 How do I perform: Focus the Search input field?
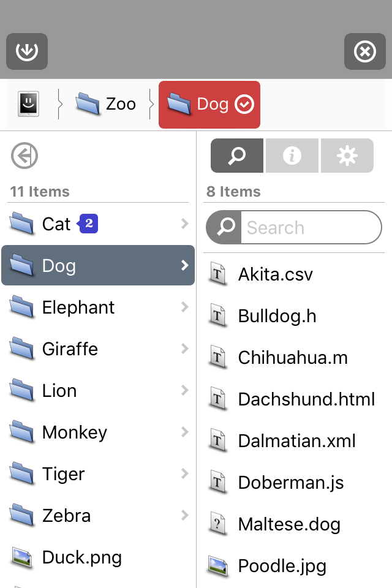(x=309, y=228)
